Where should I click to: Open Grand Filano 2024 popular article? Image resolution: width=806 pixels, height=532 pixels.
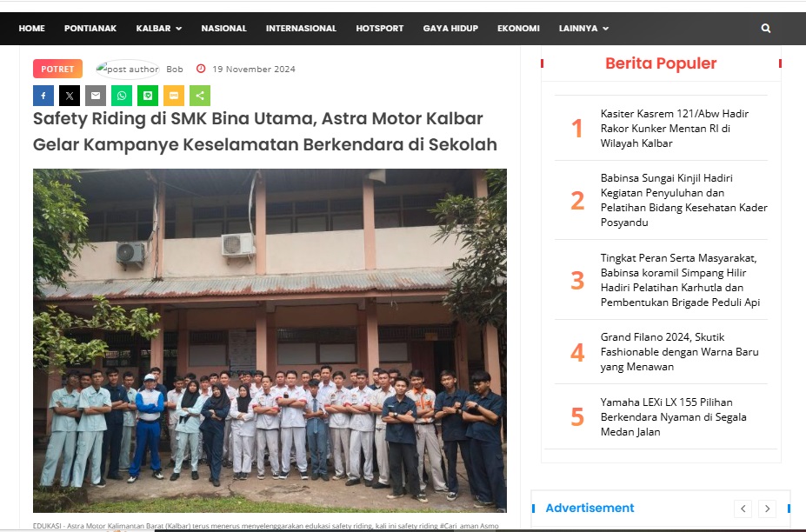[x=680, y=352]
